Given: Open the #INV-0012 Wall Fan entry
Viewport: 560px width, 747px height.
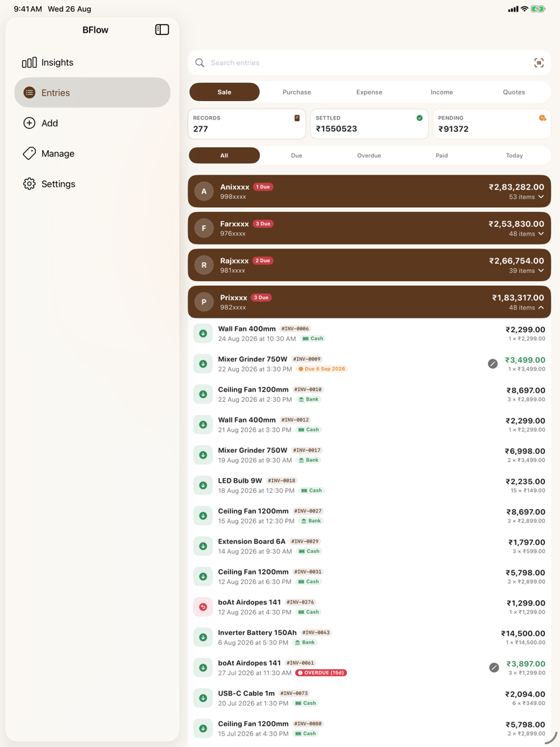Looking at the screenshot, I should tap(369, 424).
